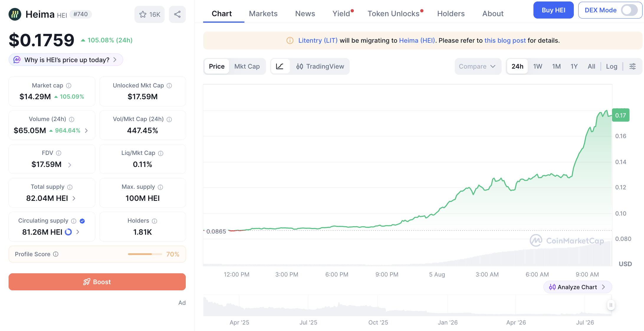Click the 447.45% Vol/Mkt Cap value
The height and width of the screenshot is (331, 644).
(x=143, y=130)
